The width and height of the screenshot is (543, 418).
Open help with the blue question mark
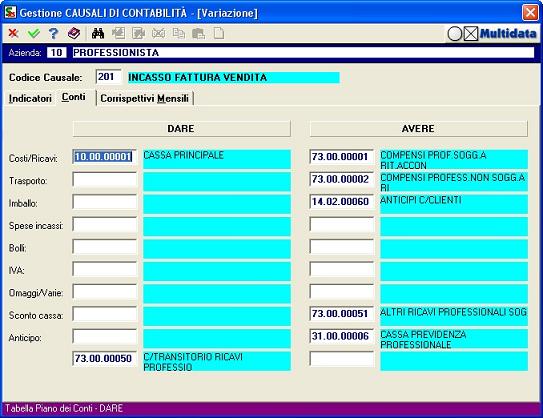coord(53,33)
